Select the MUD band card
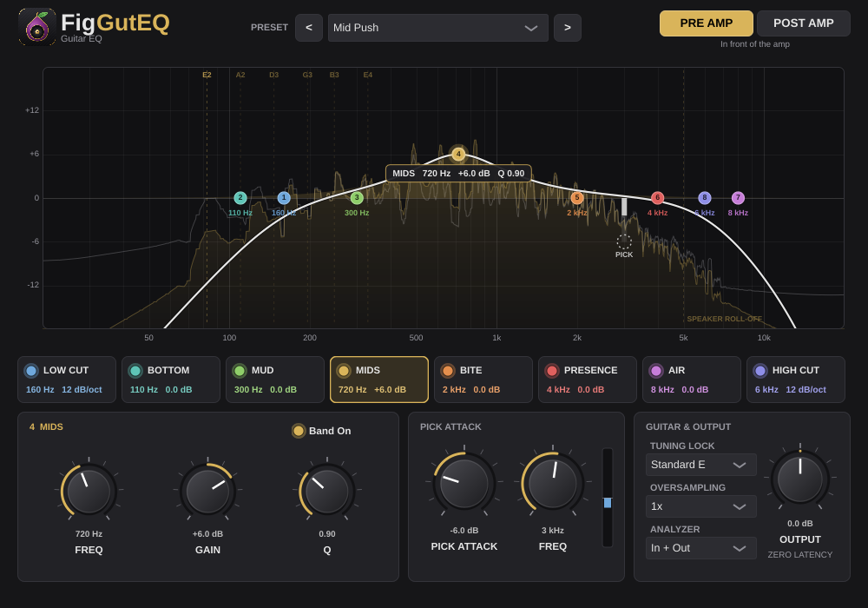The width and height of the screenshot is (868, 608). point(275,380)
